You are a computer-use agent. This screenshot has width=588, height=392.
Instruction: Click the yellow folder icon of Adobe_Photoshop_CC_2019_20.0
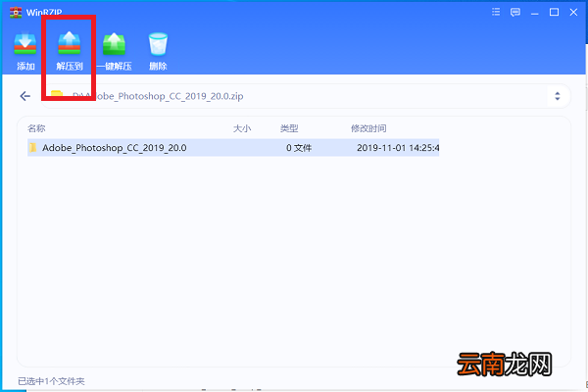point(33,147)
